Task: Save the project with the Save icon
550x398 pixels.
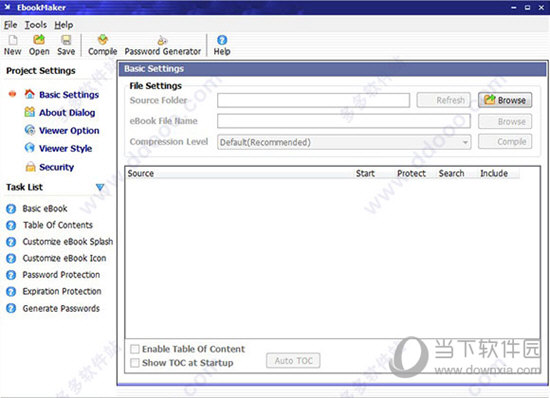Action: pyautogui.click(x=66, y=45)
